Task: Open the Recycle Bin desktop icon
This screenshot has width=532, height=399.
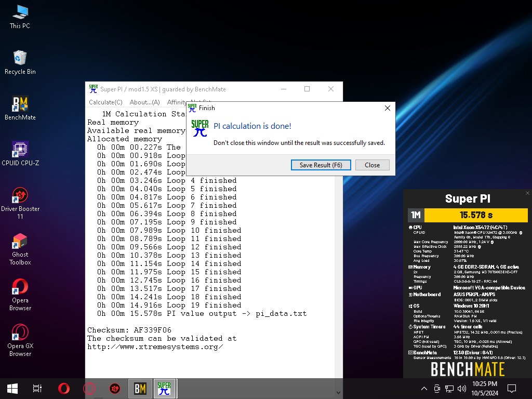Action: tap(20, 63)
